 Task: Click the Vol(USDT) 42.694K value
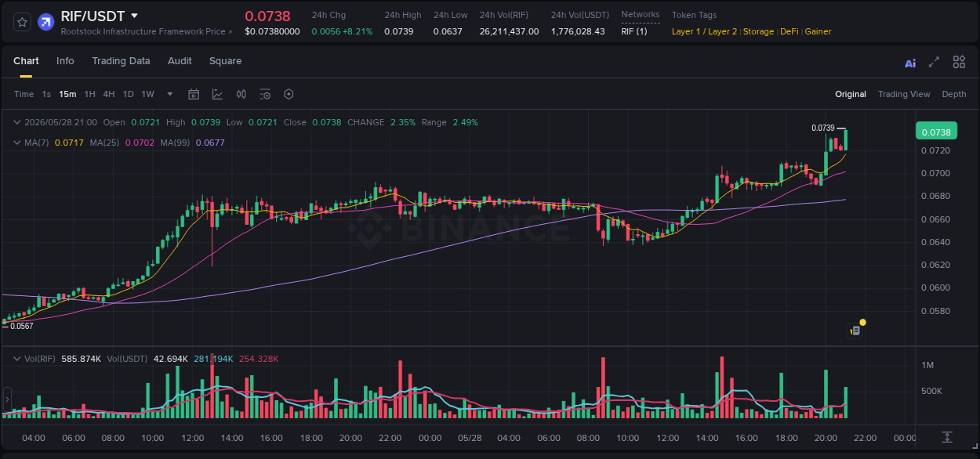point(171,359)
